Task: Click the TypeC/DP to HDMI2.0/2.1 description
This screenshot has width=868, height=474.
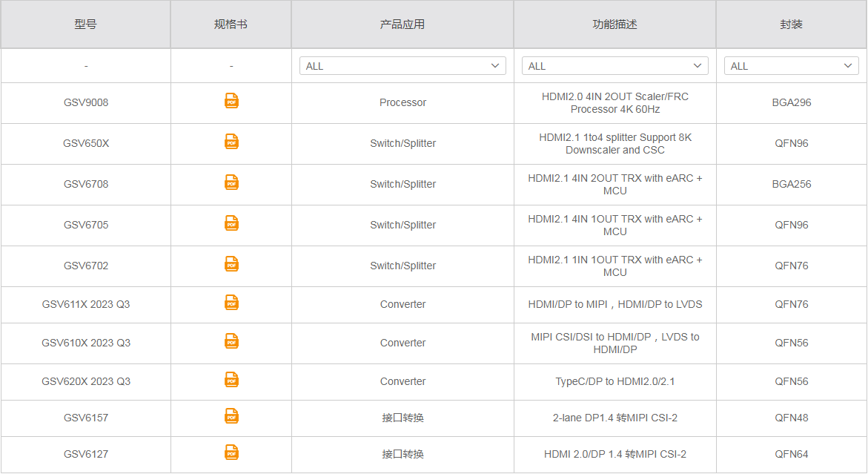Action: coord(615,381)
